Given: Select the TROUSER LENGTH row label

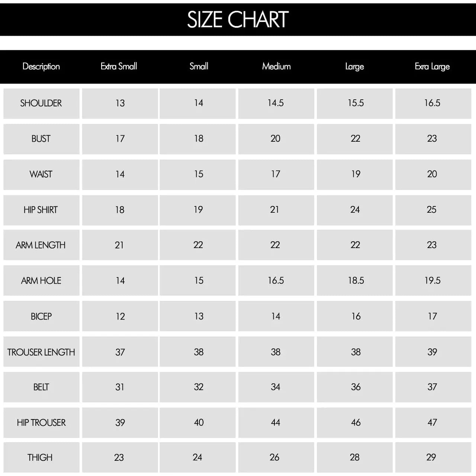Looking at the screenshot, I should 41,352.
